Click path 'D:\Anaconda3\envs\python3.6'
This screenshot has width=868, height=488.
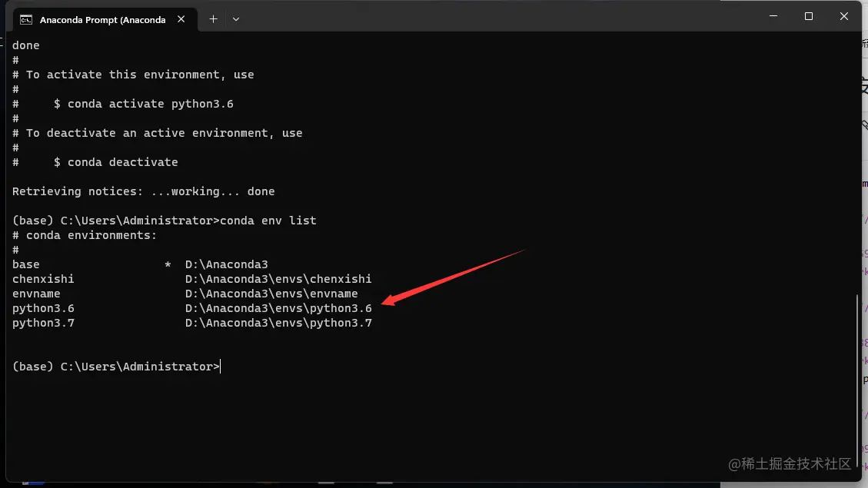(278, 308)
